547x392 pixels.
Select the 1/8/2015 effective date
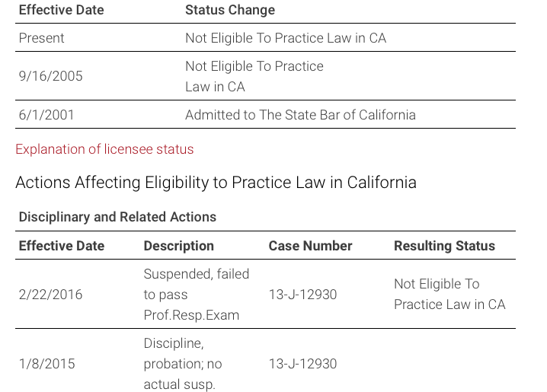[46, 364]
